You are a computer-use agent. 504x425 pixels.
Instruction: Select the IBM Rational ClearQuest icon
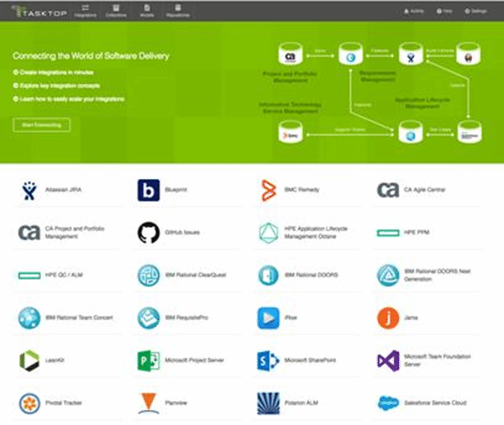coord(149,275)
